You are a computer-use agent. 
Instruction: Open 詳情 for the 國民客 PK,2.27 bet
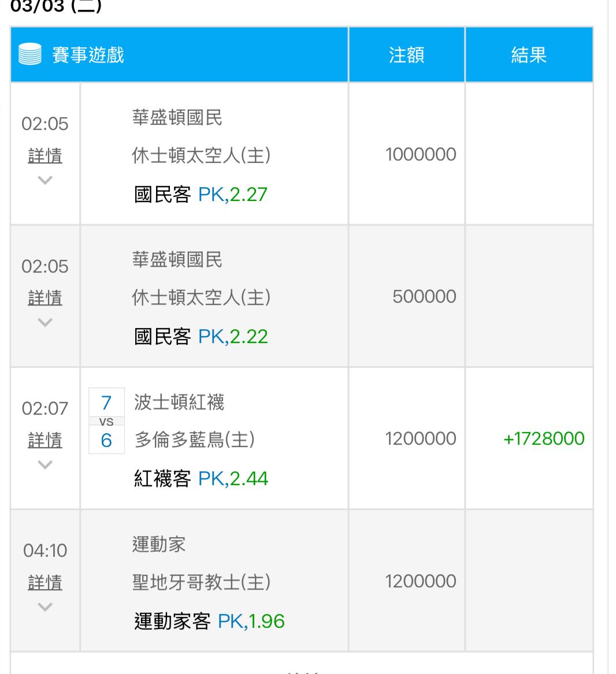click(x=45, y=156)
